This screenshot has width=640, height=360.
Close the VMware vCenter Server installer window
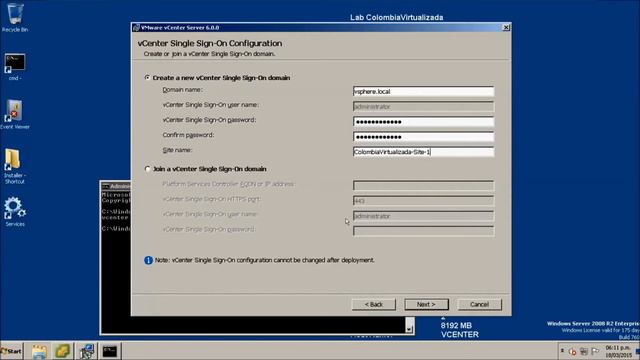point(506,27)
